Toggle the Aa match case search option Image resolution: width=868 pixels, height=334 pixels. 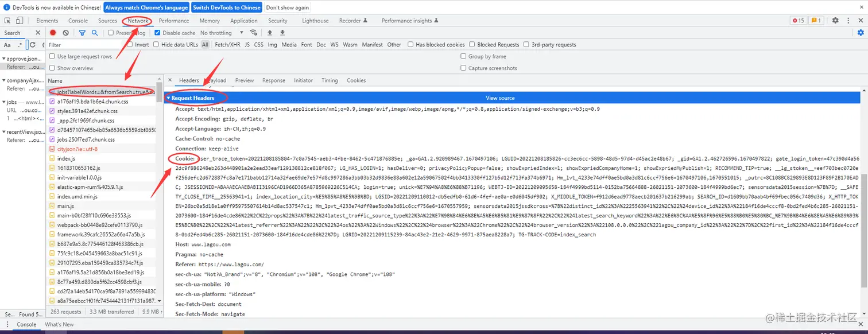(7, 45)
